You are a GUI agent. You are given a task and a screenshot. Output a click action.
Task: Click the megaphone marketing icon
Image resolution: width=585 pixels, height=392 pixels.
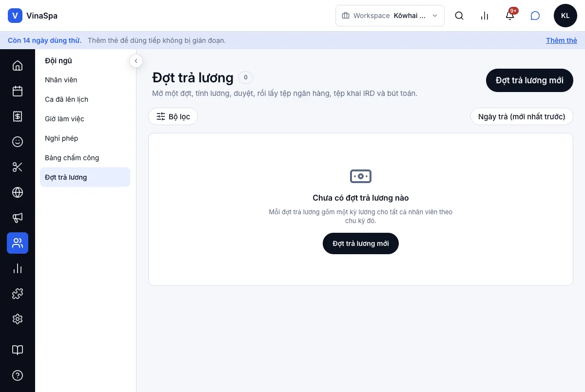(x=18, y=218)
